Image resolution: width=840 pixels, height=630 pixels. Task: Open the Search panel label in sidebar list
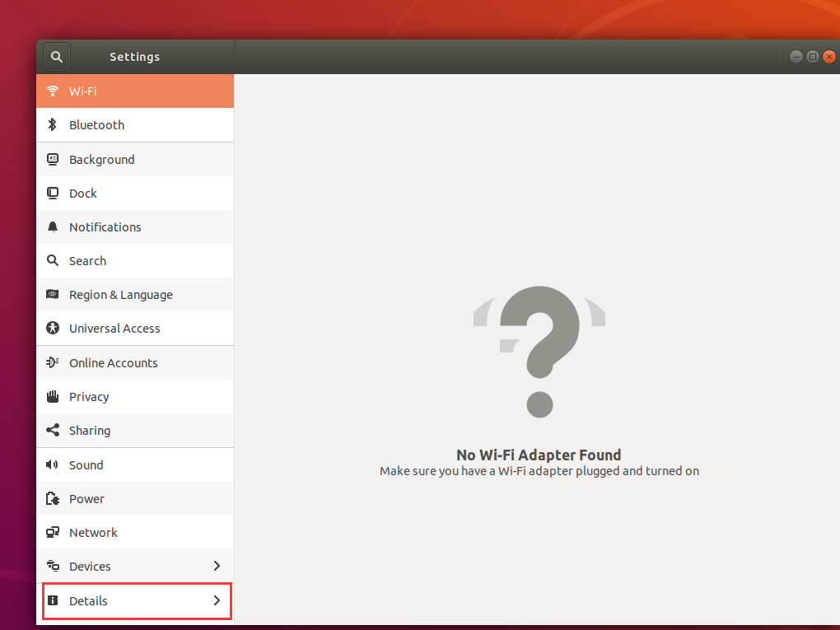tap(88, 261)
